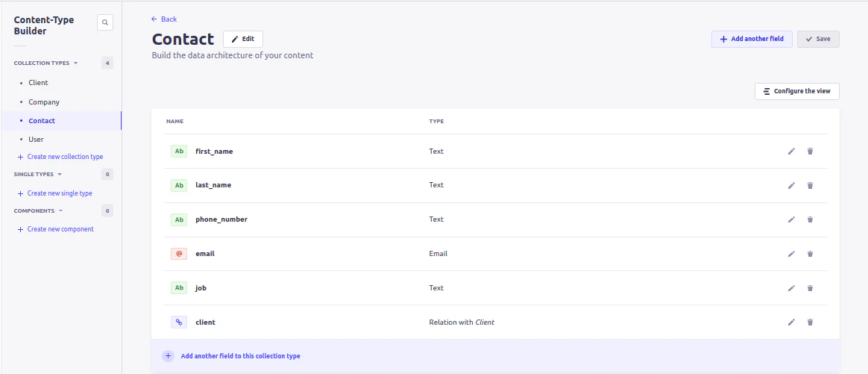
Task: Click pencil icon for the job field
Action: pyautogui.click(x=791, y=288)
